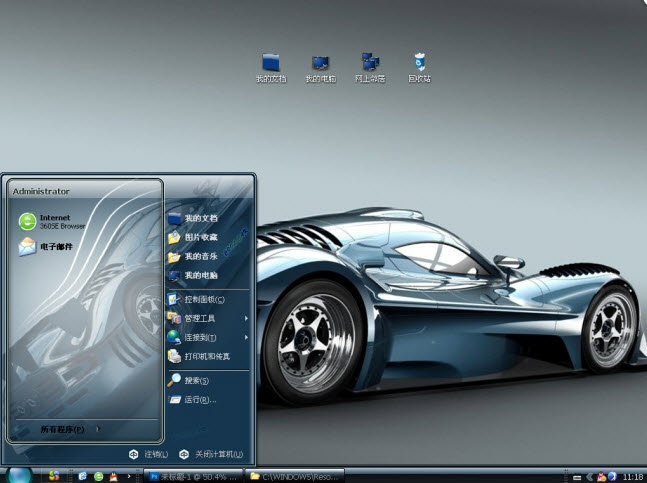Open 电子邮件 in the Start menu
The image size is (647, 483).
50,247
